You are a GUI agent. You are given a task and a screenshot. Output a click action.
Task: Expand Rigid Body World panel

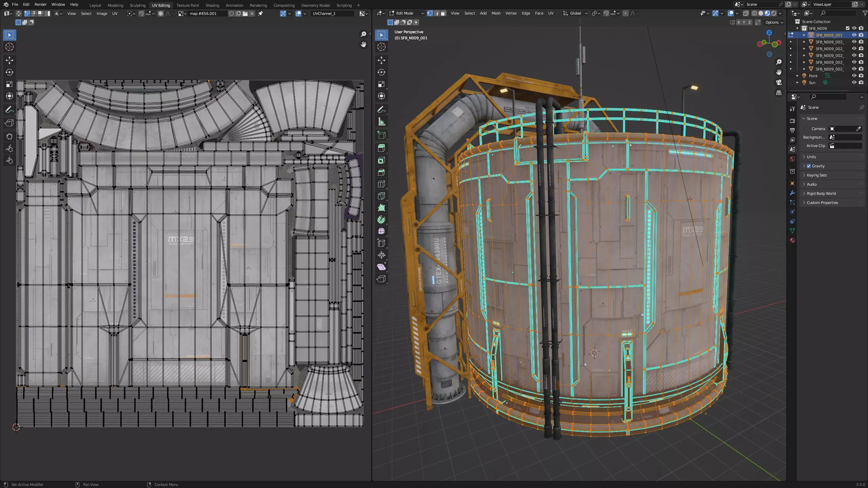tap(833, 194)
